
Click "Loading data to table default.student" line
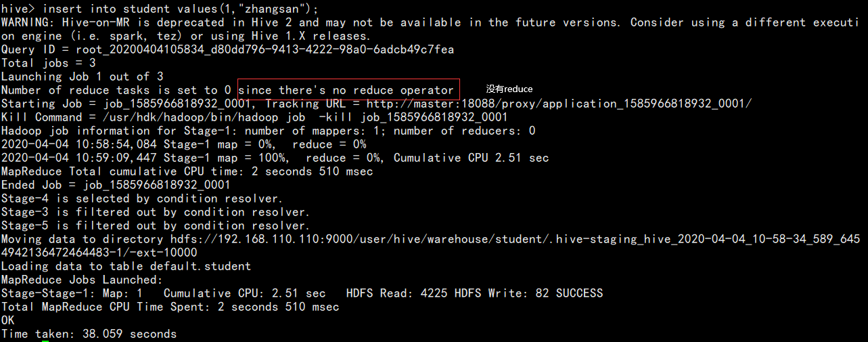click(126, 266)
